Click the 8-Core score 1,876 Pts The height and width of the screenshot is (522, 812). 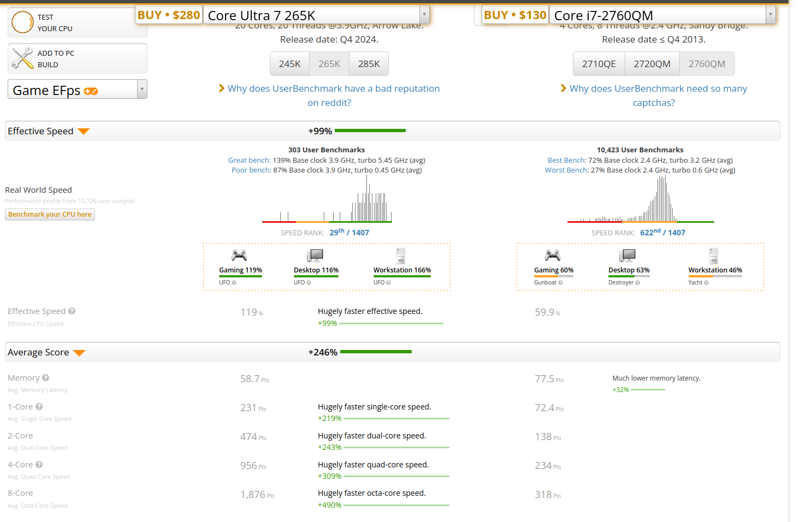coord(257,495)
